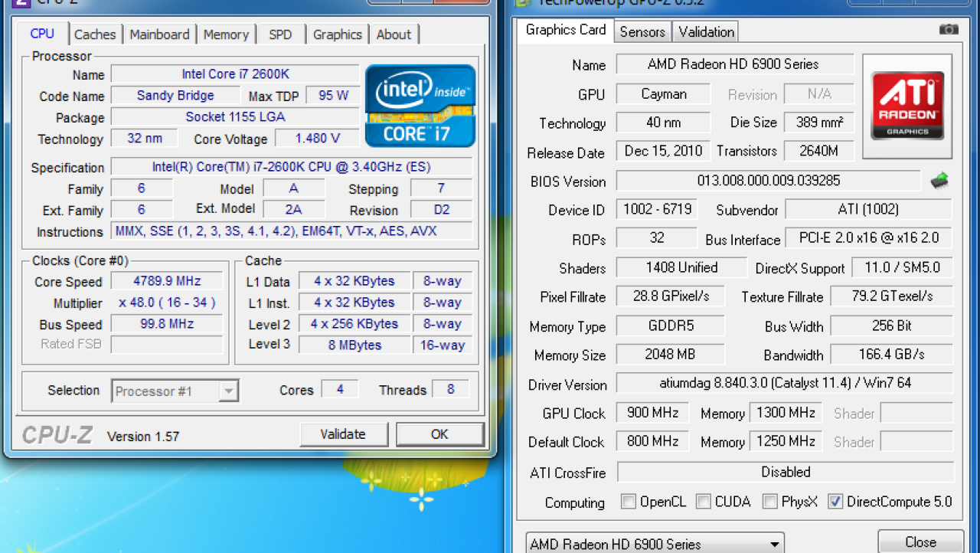The height and width of the screenshot is (553, 980).
Task: Click the Default Clock value 800 MHz
Action: pos(652,441)
